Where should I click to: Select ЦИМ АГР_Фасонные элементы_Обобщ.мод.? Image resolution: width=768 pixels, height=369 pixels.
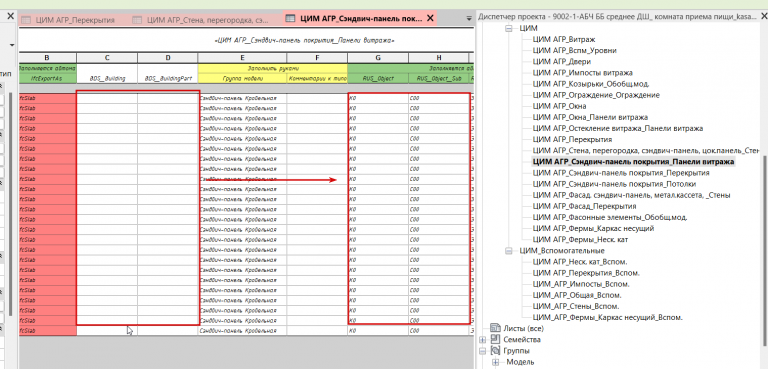point(609,217)
